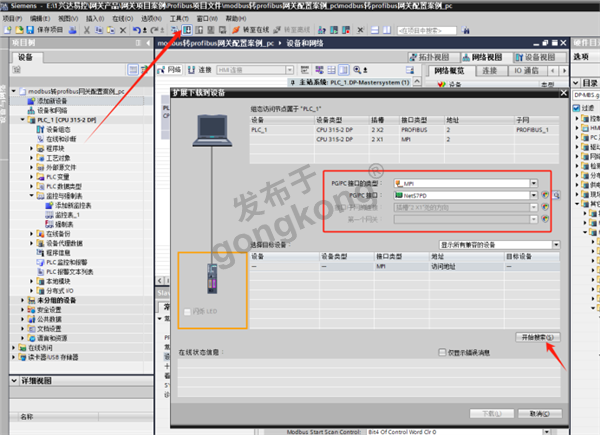Collapse the 监控与强制表 watch tables node

point(32,196)
